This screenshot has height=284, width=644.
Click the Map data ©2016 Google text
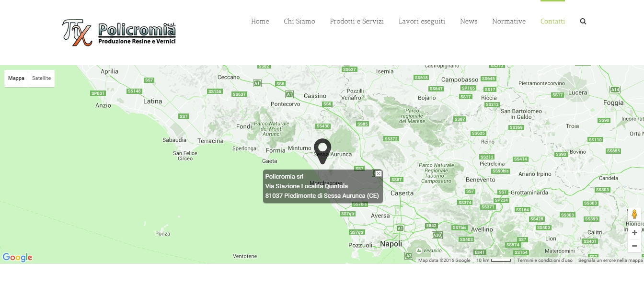pyautogui.click(x=444, y=261)
